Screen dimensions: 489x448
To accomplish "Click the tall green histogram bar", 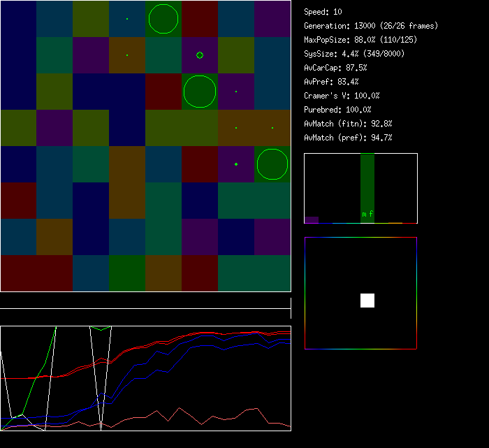I will [367, 182].
